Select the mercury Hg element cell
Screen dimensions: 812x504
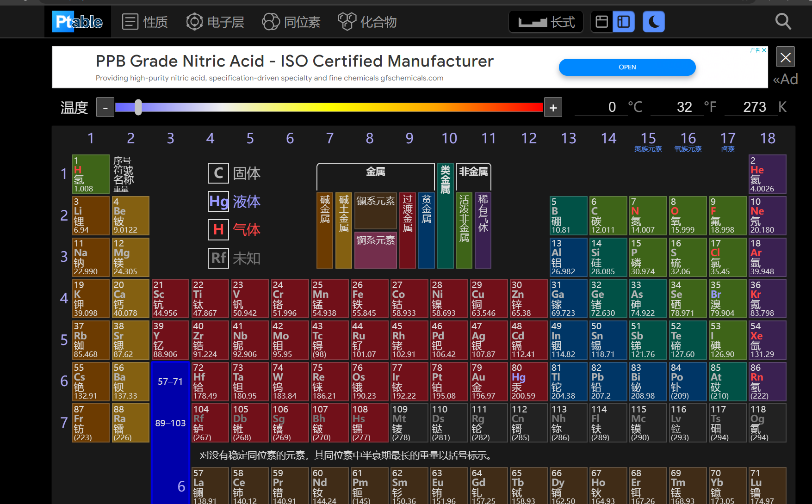click(529, 381)
